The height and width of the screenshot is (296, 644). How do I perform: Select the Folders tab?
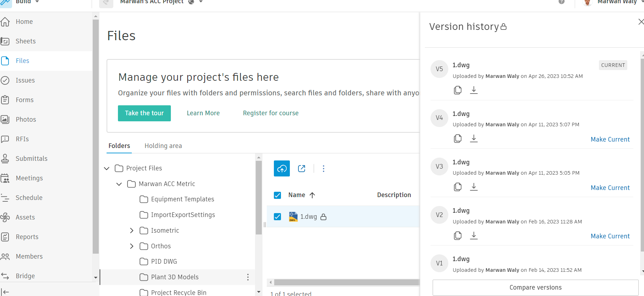click(x=119, y=146)
